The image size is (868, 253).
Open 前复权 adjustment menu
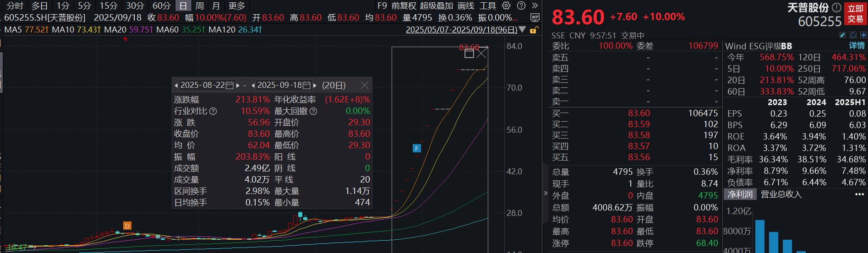404,5
